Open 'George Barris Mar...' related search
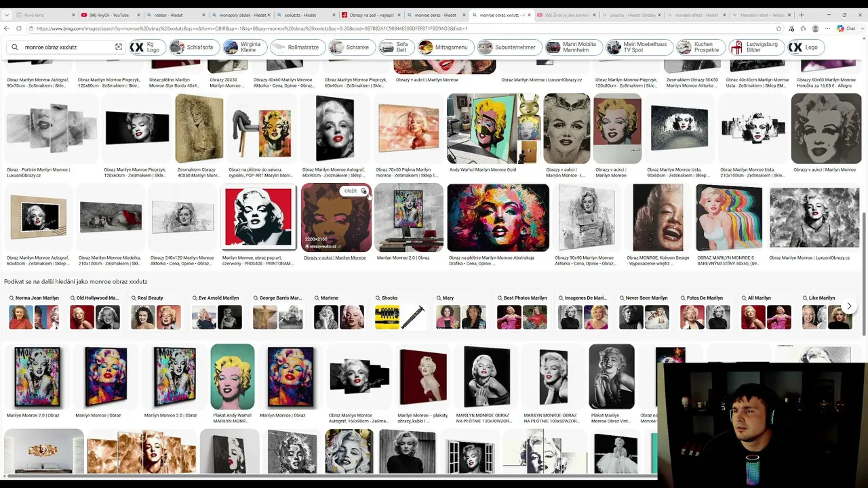 [x=278, y=312]
